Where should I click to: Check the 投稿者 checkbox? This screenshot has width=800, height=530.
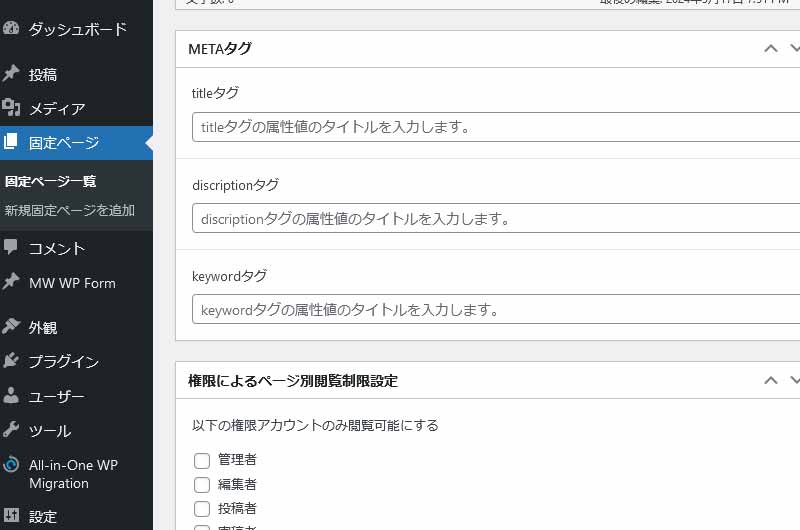[202, 509]
